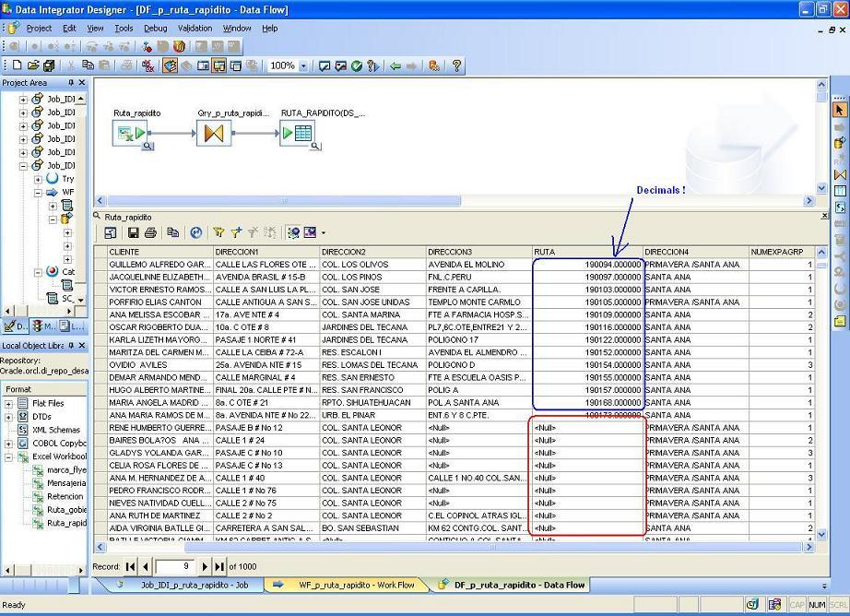Click the Print icon in data viewer toolbar
Image resolution: width=850 pixels, height=616 pixels.
coord(150,232)
